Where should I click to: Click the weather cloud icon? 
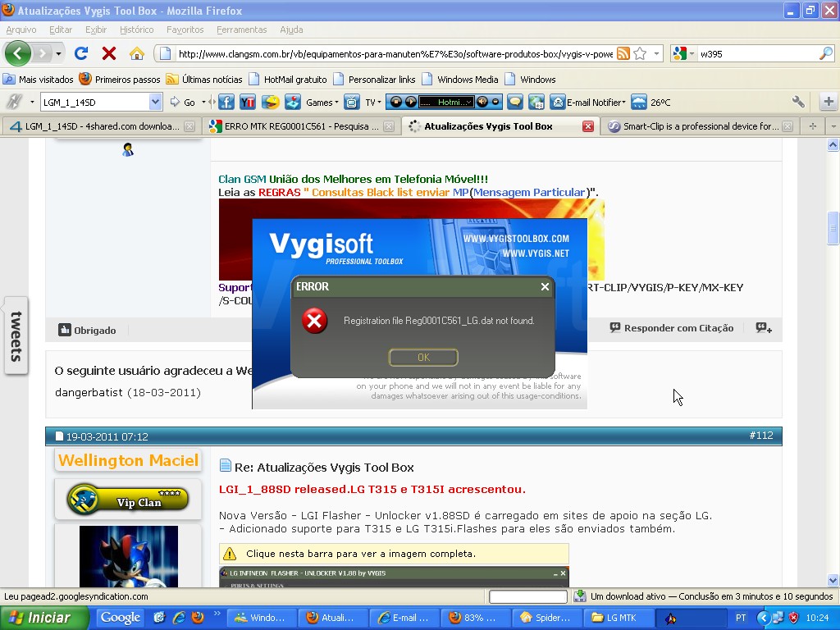tap(639, 102)
